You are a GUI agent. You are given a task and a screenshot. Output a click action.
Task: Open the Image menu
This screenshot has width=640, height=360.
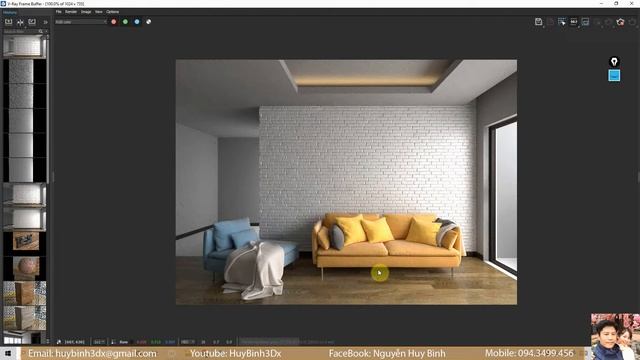pos(86,12)
